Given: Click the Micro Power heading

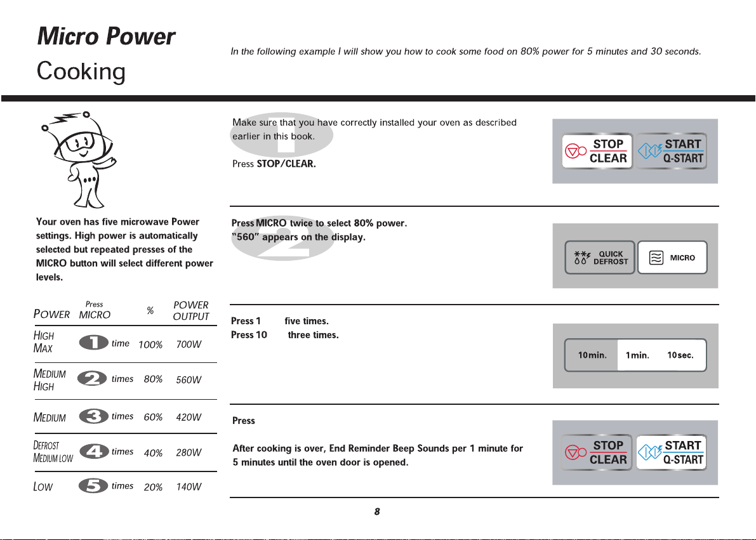Looking at the screenshot, I should point(106,36).
